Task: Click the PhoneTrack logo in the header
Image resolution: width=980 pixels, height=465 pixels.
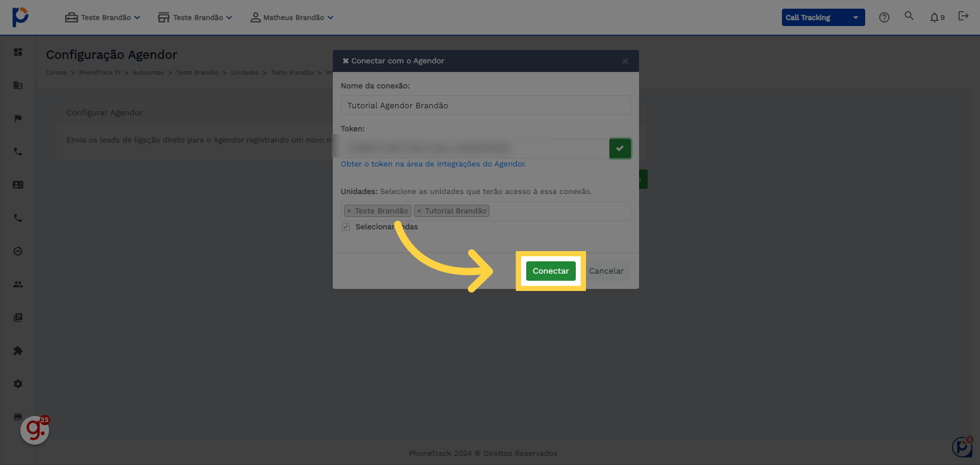Action: pos(20,17)
